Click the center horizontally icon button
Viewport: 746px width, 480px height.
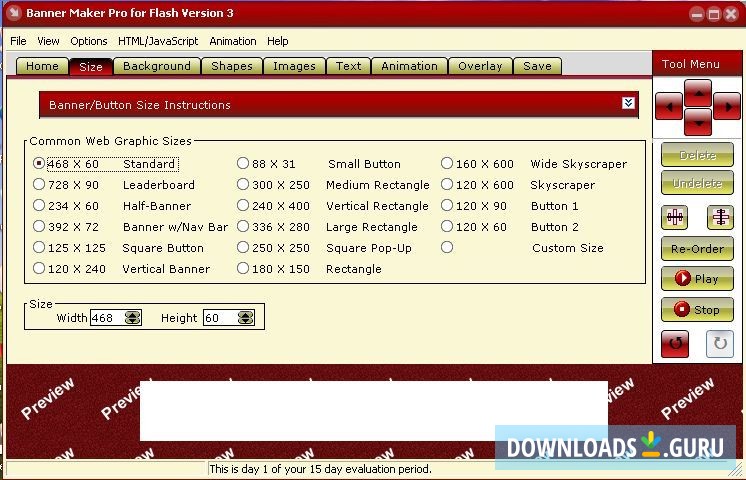point(675,217)
